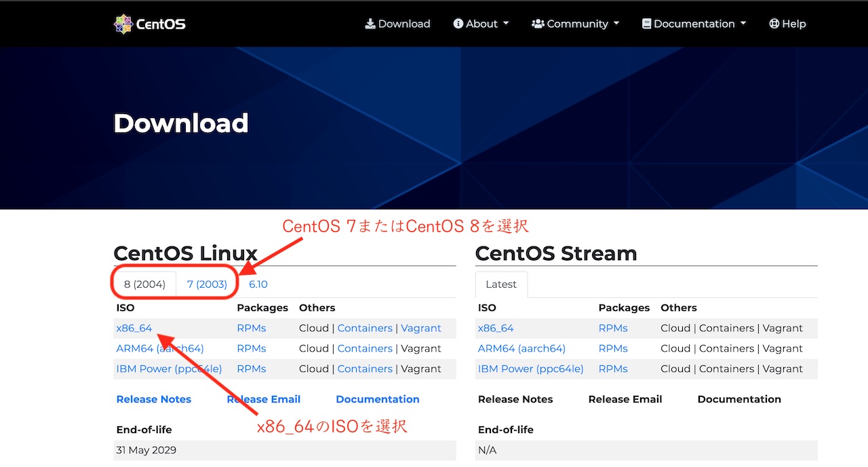868x467 pixels.
Task: Click the Documentation book icon
Action: point(647,24)
